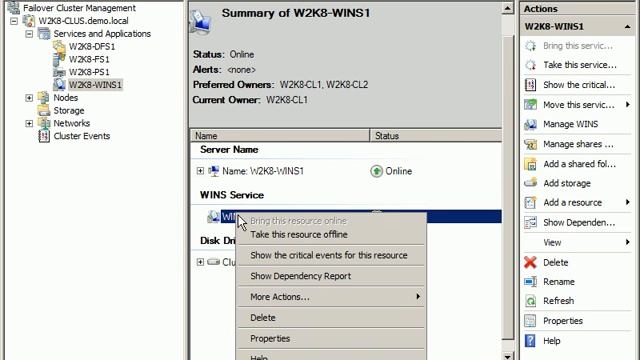This screenshot has height=360, width=640.
Task: Click Rename action link
Action: point(559,282)
